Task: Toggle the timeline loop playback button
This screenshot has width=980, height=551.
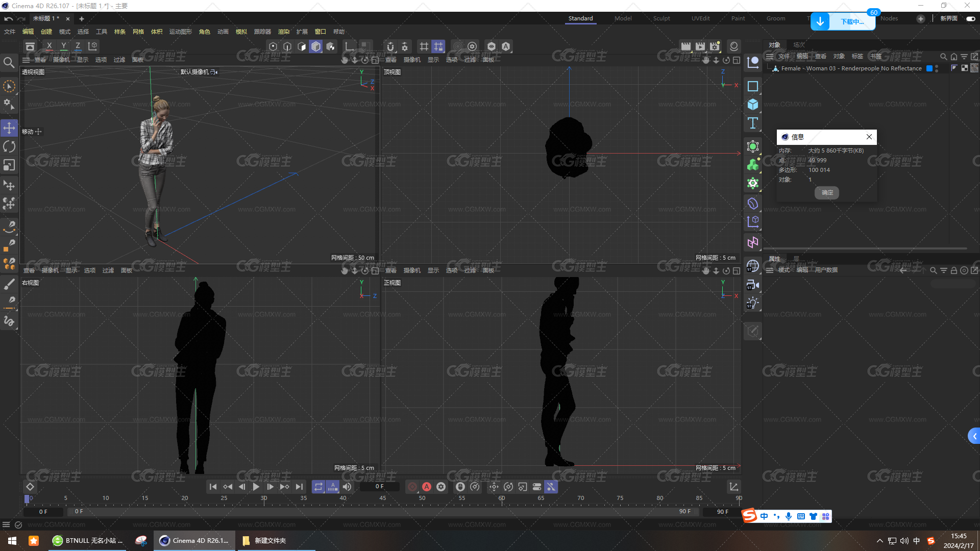Action: coord(318,487)
